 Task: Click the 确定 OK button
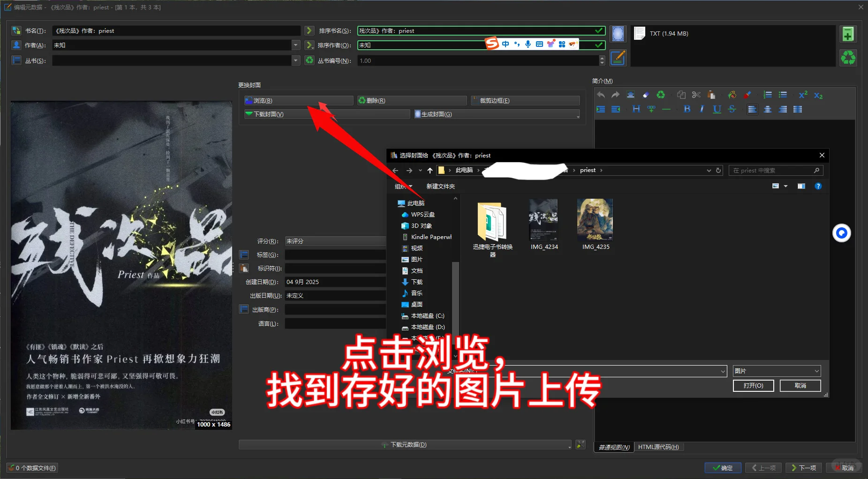(723, 468)
